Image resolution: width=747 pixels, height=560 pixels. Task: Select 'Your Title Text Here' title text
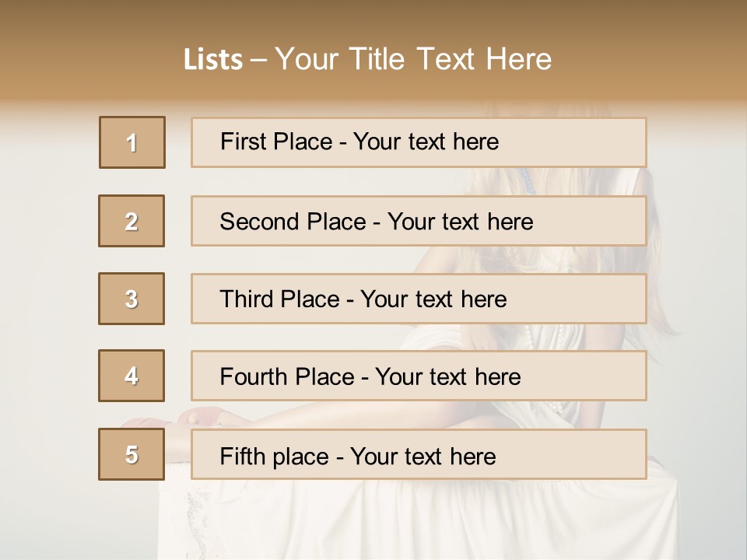413,60
